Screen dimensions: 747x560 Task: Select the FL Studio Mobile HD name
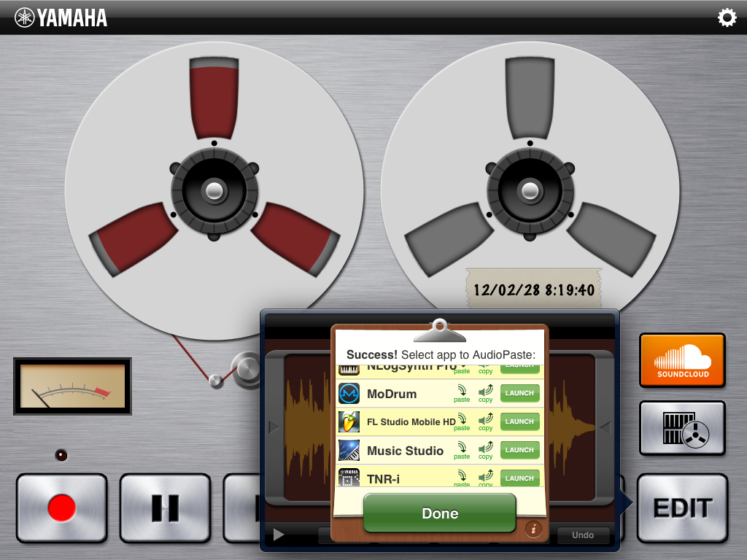(x=411, y=422)
